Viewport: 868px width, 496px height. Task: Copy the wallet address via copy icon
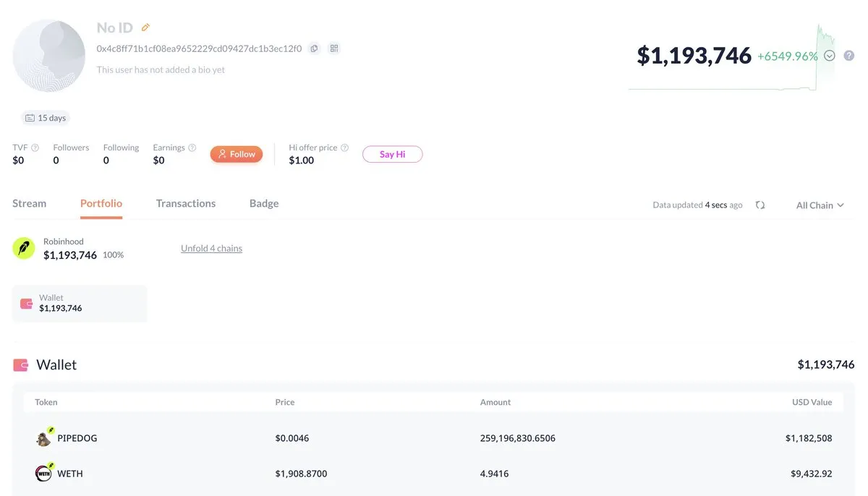click(314, 48)
